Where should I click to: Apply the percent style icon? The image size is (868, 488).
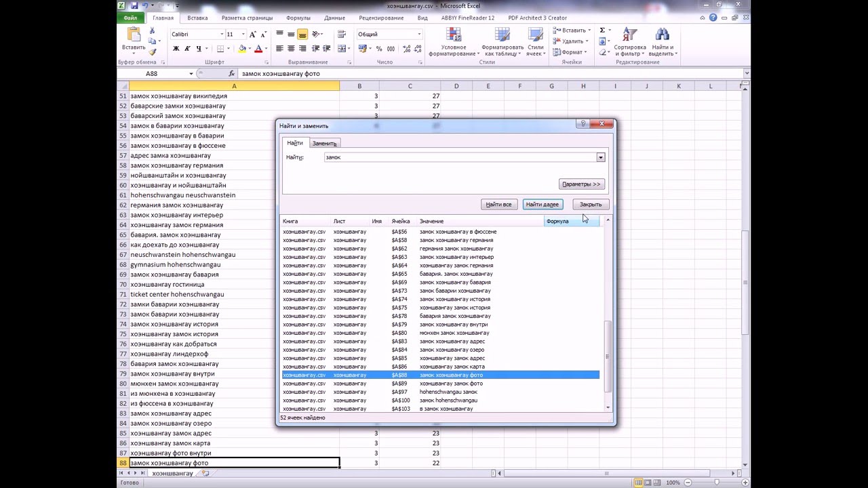[x=378, y=49]
